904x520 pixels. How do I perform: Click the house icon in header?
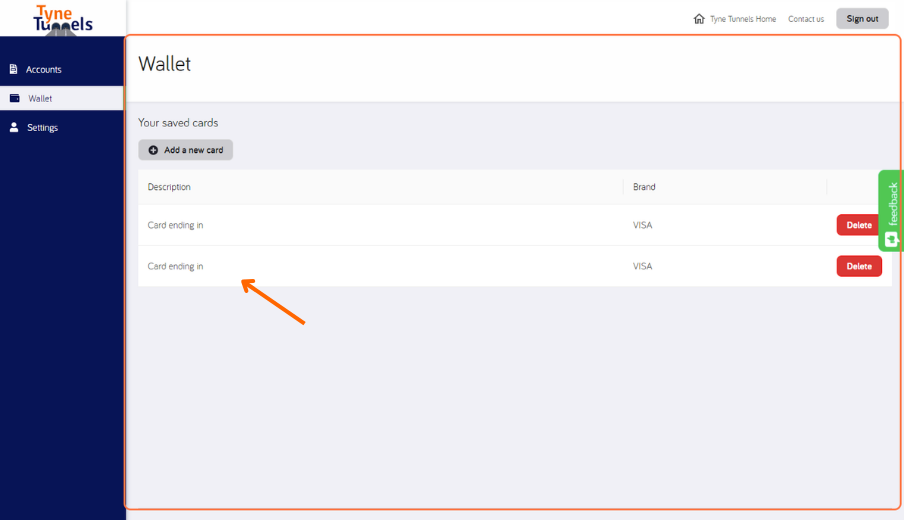pyautogui.click(x=699, y=18)
